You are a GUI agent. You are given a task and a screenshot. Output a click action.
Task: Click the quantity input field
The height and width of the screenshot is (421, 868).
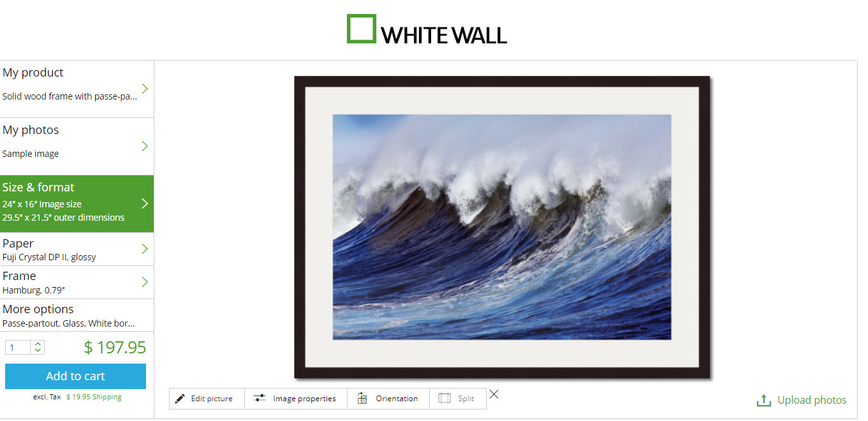point(18,348)
